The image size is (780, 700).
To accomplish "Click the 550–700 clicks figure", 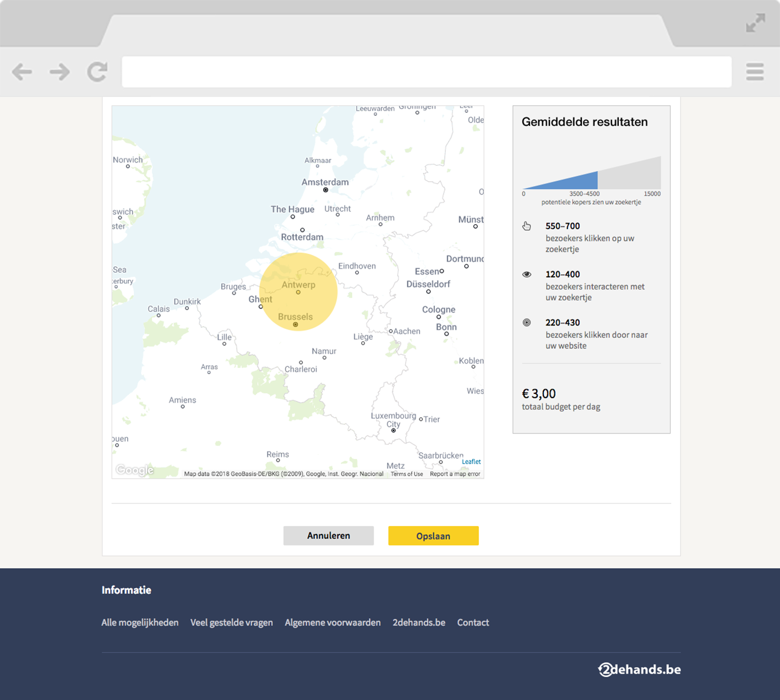I will coord(563,226).
